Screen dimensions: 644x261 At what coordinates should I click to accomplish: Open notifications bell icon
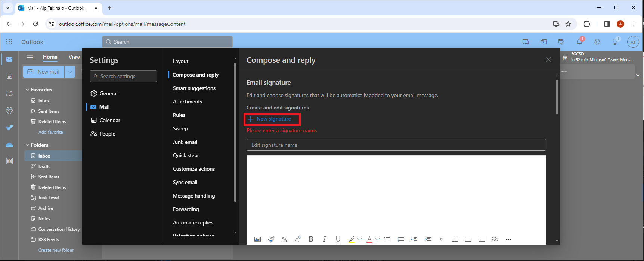(x=579, y=42)
